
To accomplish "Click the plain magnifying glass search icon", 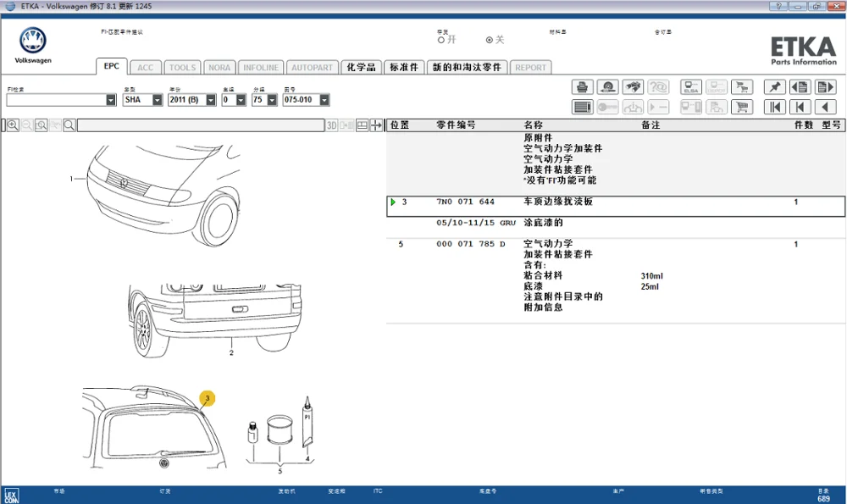I will pos(69,125).
